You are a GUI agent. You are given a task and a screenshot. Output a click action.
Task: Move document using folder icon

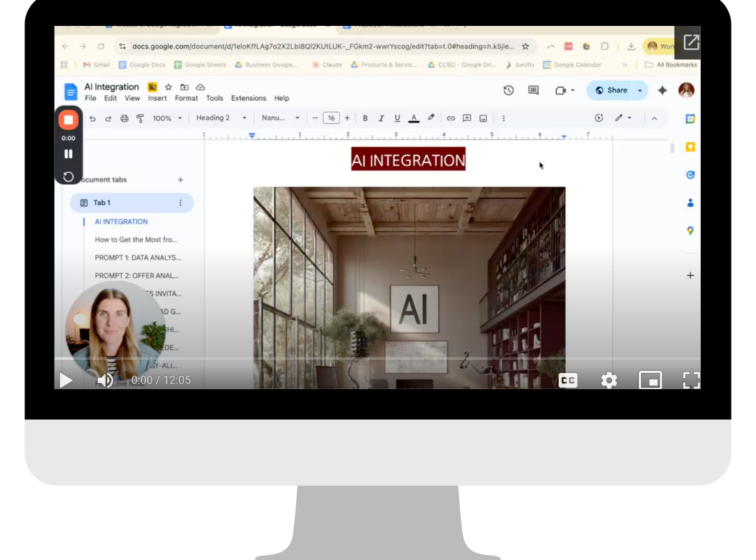click(184, 87)
